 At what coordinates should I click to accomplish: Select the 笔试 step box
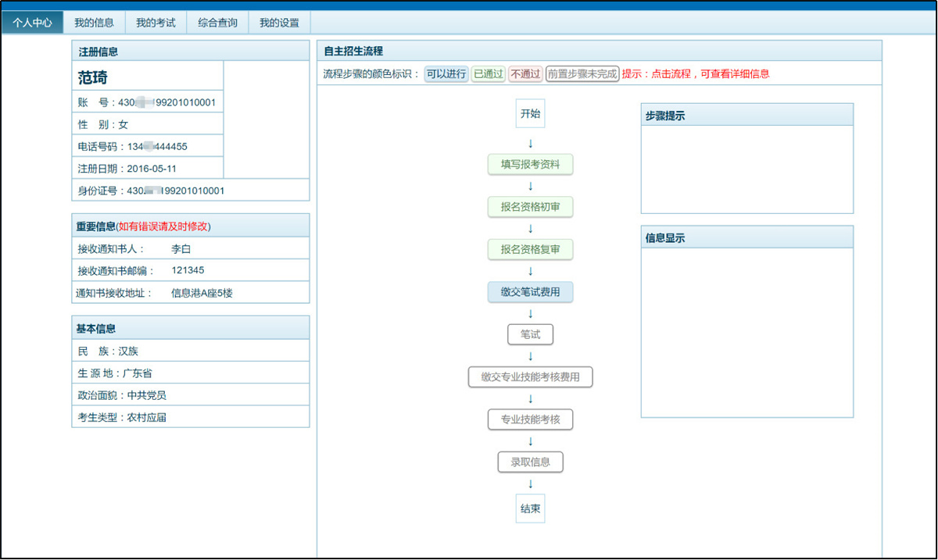tap(530, 334)
